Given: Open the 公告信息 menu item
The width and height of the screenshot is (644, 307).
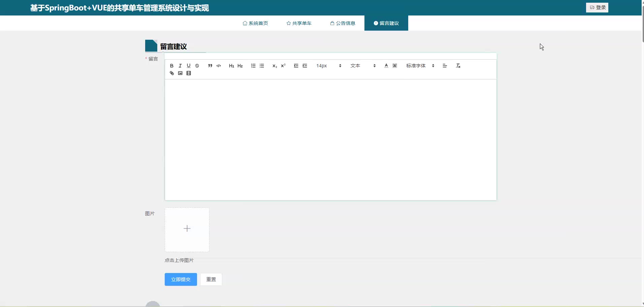Looking at the screenshot, I should click(x=343, y=23).
